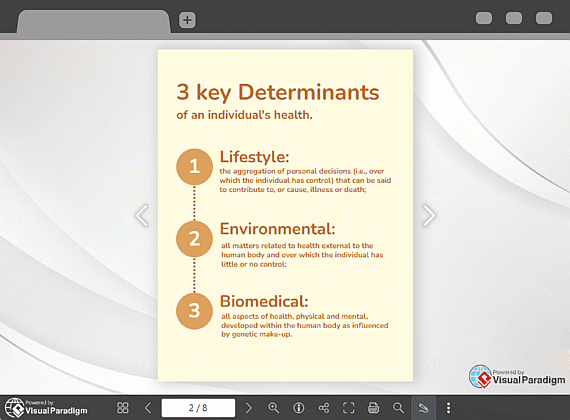Open the thumbnails grid view icon
Screen dimensions: 570x420
click(123, 408)
